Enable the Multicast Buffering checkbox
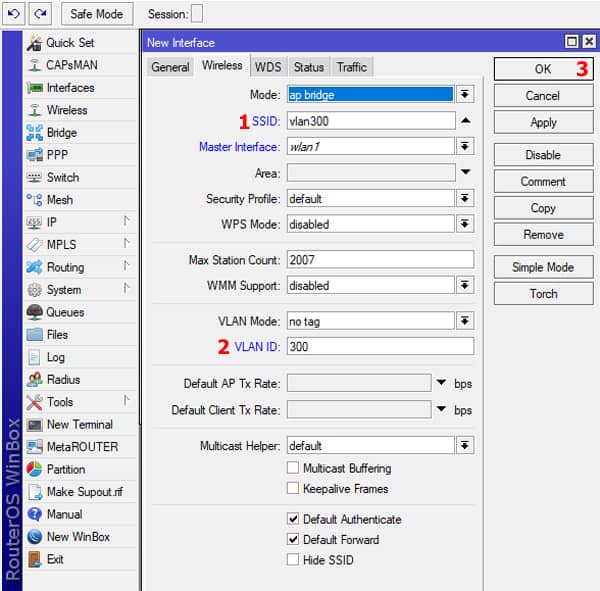 293,468
